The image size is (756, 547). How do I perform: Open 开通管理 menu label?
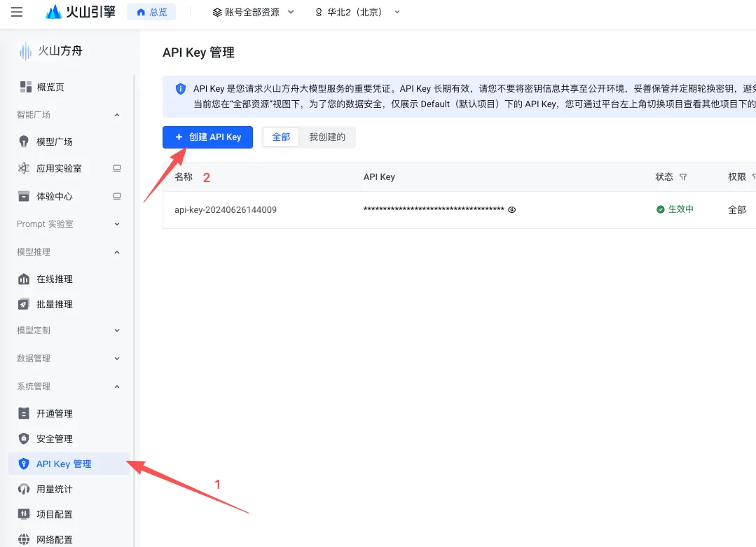coord(55,413)
